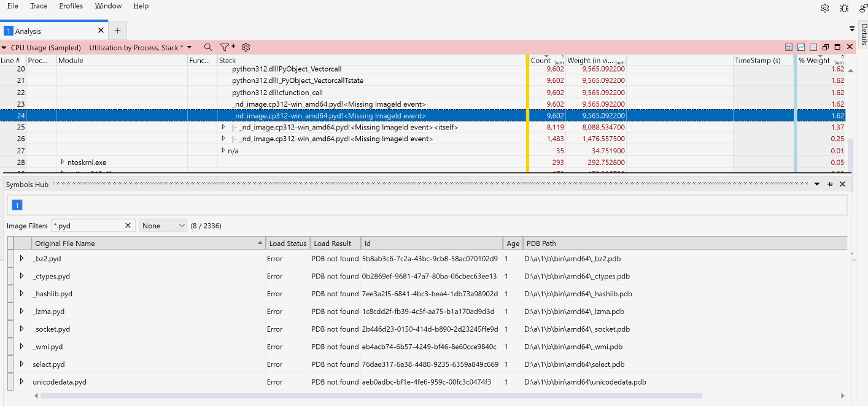
Task: Sort by the Count column header
Action: coord(547,61)
